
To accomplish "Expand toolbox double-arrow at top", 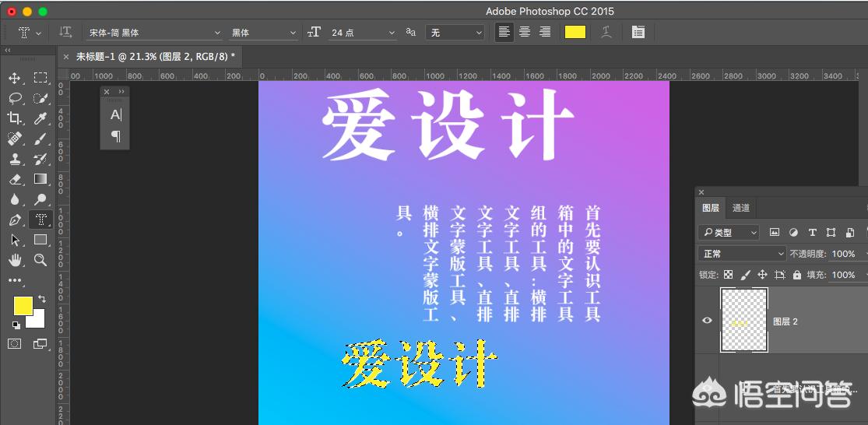I will (8, 51).
